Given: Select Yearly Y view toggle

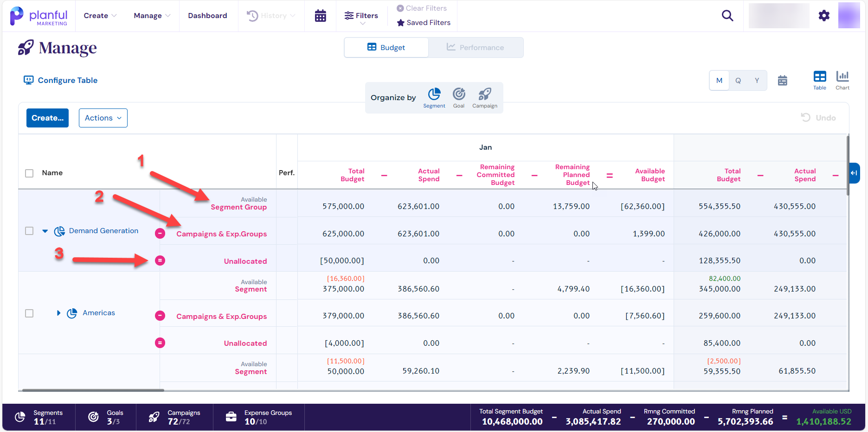Looking at the screenshot, I should pos(757,81).
